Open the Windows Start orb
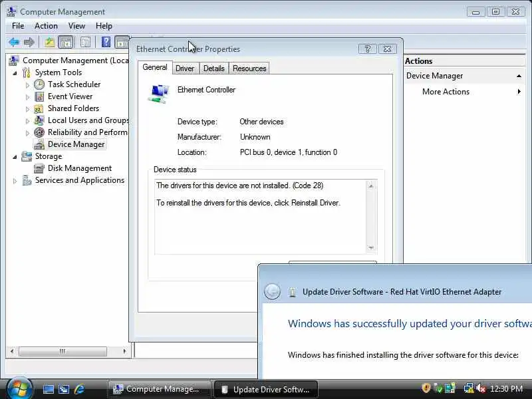 pyautogui.click(x=19, y=388)
